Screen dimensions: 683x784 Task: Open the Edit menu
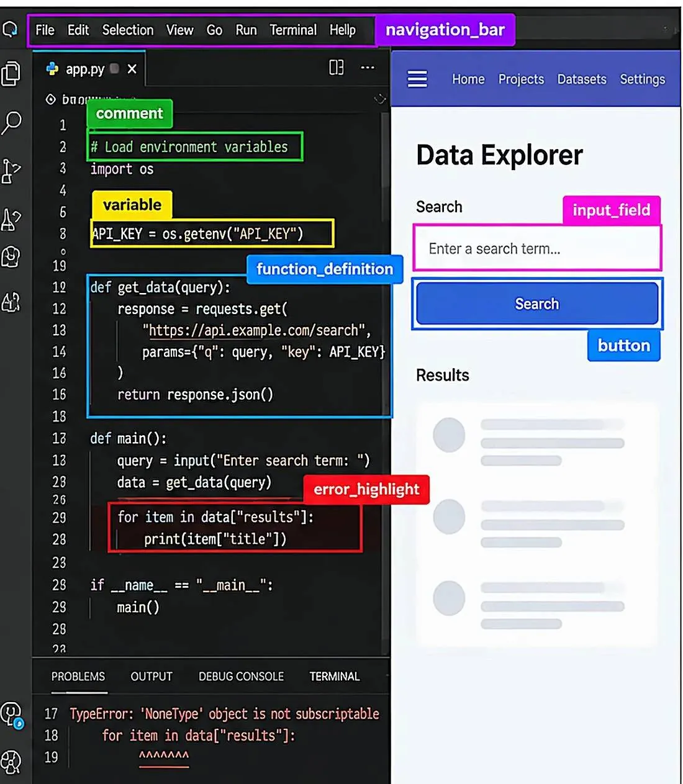[x=78, y=30]
